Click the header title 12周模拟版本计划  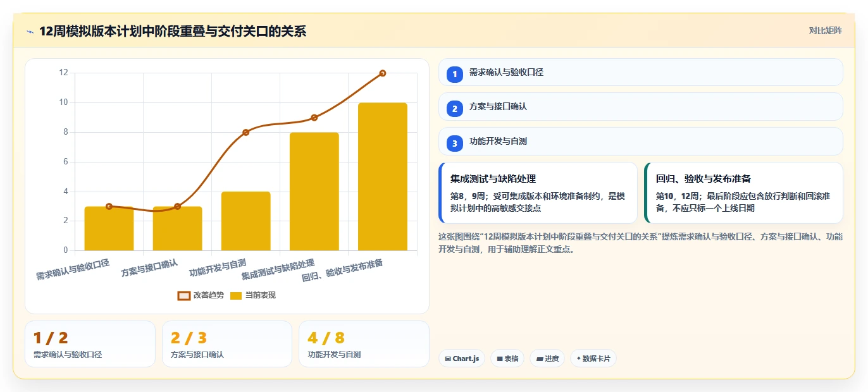click(x=173, y=31)
